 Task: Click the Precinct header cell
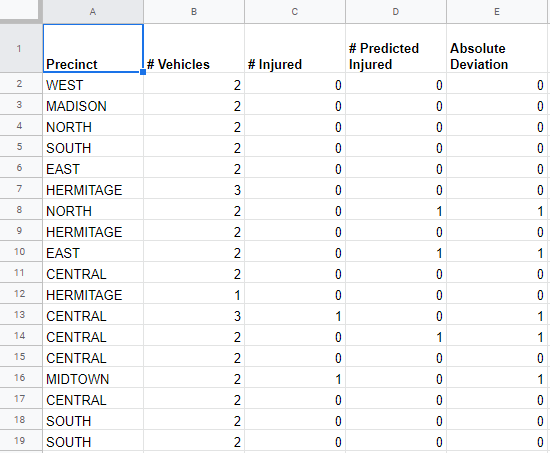93,48
